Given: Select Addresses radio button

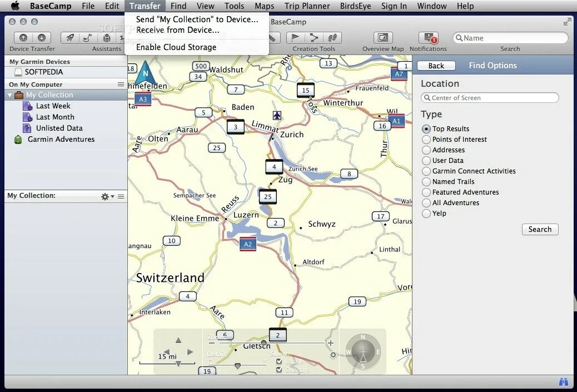Looking at the screenshot, I should tap(426, 150).
